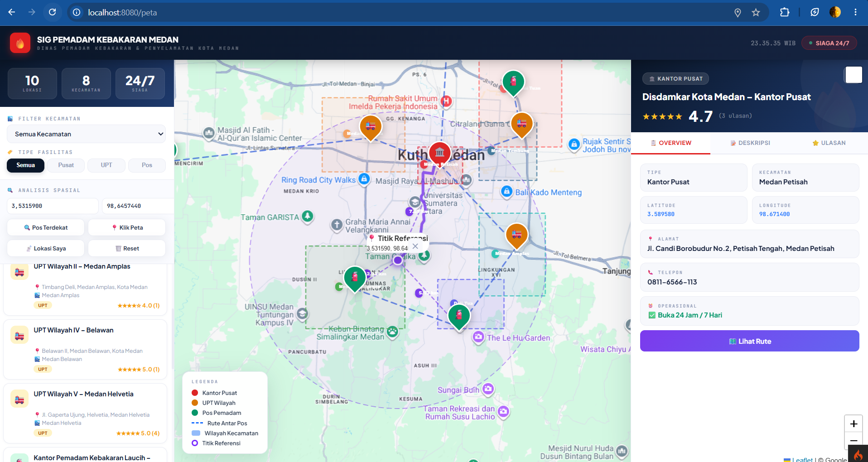
Task: Click the orange UPT marker by Citraland Gama
Action: point(521,125)
